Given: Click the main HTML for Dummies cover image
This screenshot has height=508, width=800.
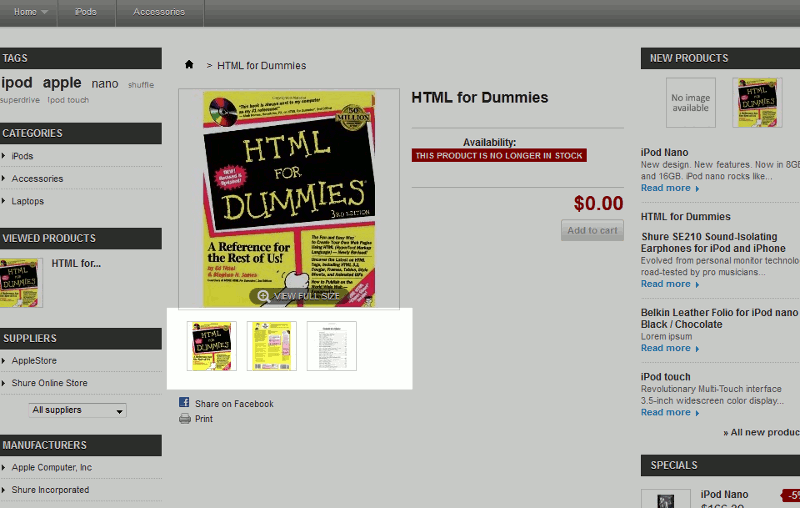Looking at the screenshot, I should click(289, 199).
